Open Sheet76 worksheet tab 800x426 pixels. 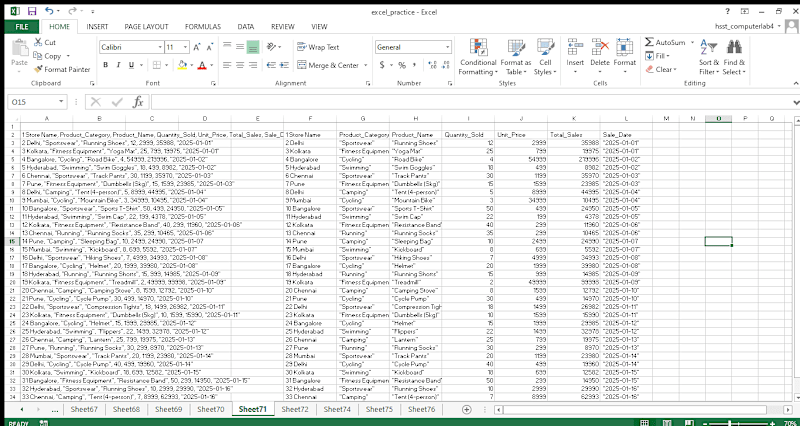(x=421, y=409)
